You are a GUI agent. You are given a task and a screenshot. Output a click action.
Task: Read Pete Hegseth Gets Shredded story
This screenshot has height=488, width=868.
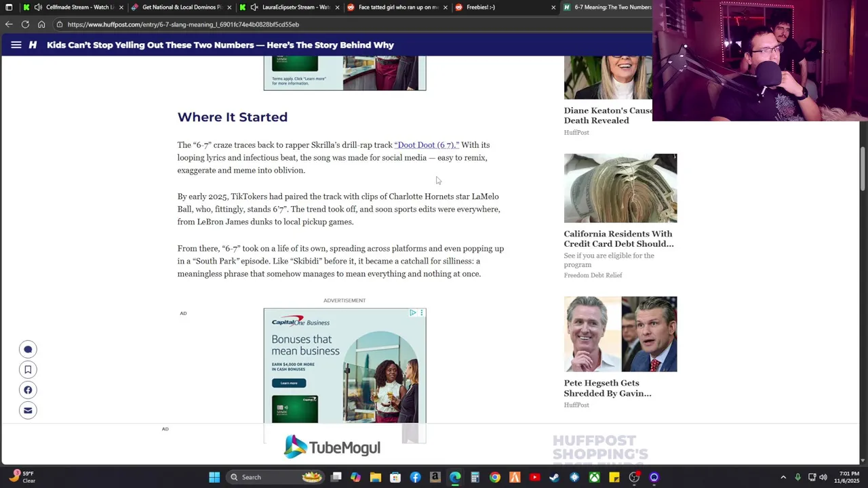coord(607,388)
